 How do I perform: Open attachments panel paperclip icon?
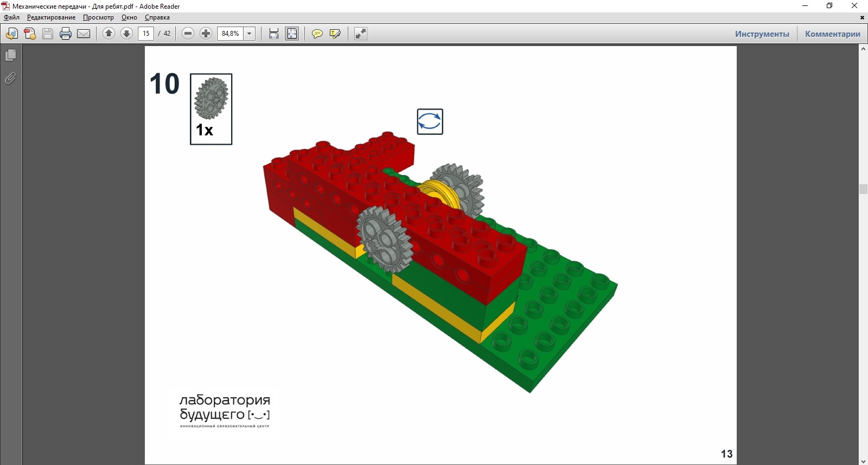point(10,79)
